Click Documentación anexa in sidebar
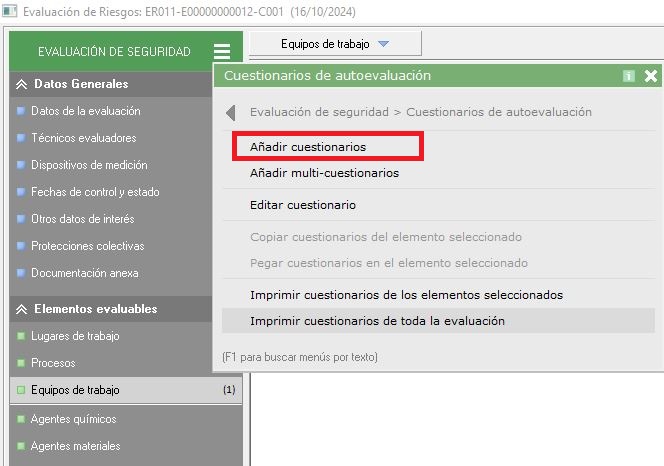The image size is (664, 466). pyautogui.click(x=84, y=273)
